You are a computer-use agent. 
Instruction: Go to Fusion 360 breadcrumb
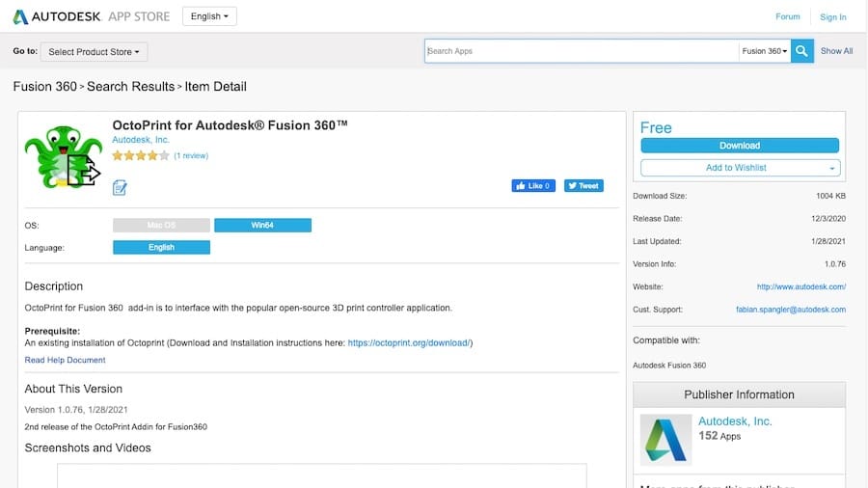(x=44, y=86)
